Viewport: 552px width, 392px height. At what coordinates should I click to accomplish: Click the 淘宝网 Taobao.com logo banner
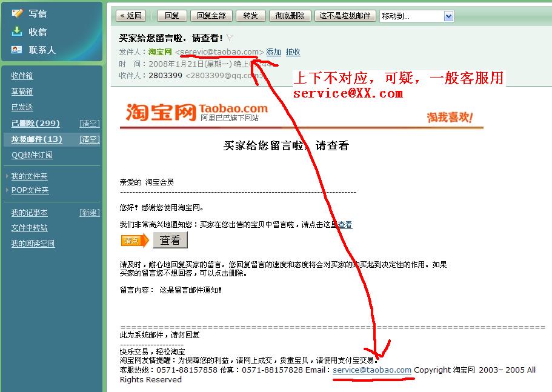click(197, 112)
